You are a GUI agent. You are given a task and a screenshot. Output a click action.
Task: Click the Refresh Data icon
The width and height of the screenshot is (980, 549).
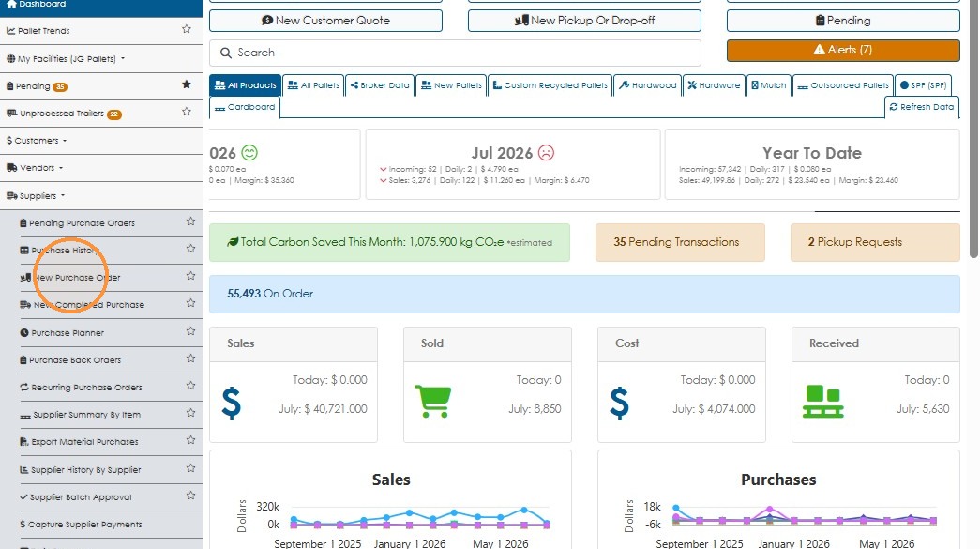tap(894, 107)
